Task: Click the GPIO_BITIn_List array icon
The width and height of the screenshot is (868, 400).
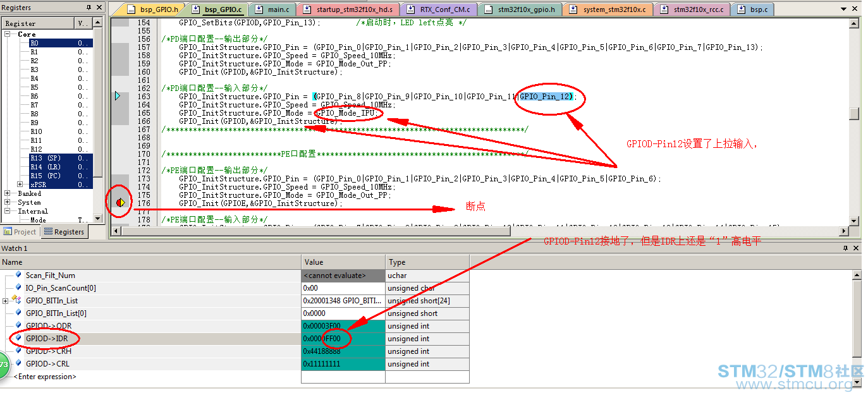Action: pyautogui.click(x=17, y=300)
